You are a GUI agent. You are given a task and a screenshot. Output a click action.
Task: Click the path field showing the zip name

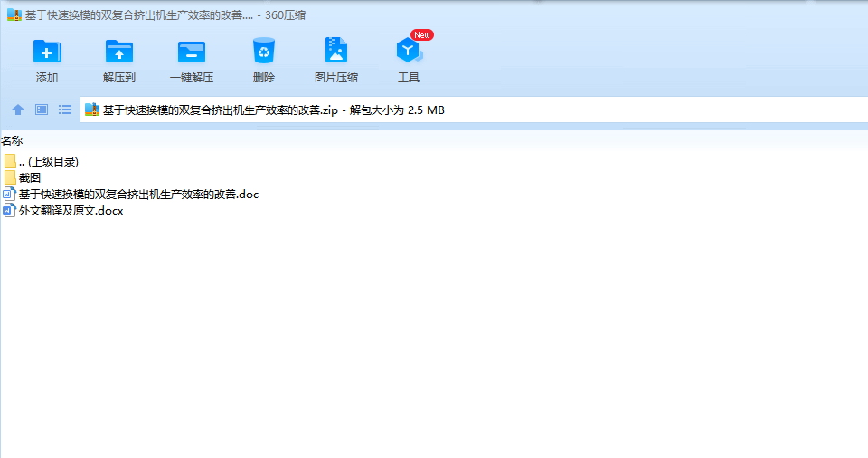point(474,110)
